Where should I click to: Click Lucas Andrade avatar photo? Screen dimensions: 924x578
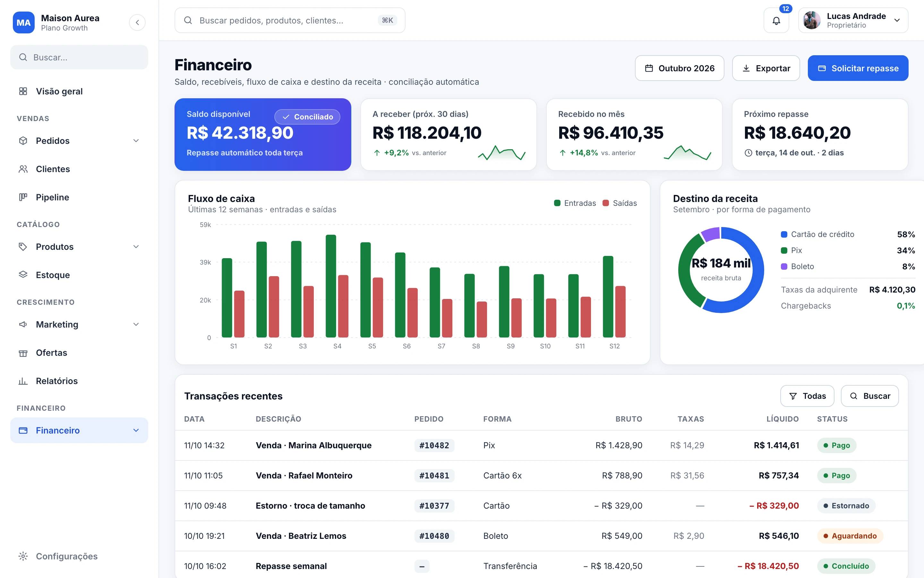pyautogui.click(x=812, y=20)
